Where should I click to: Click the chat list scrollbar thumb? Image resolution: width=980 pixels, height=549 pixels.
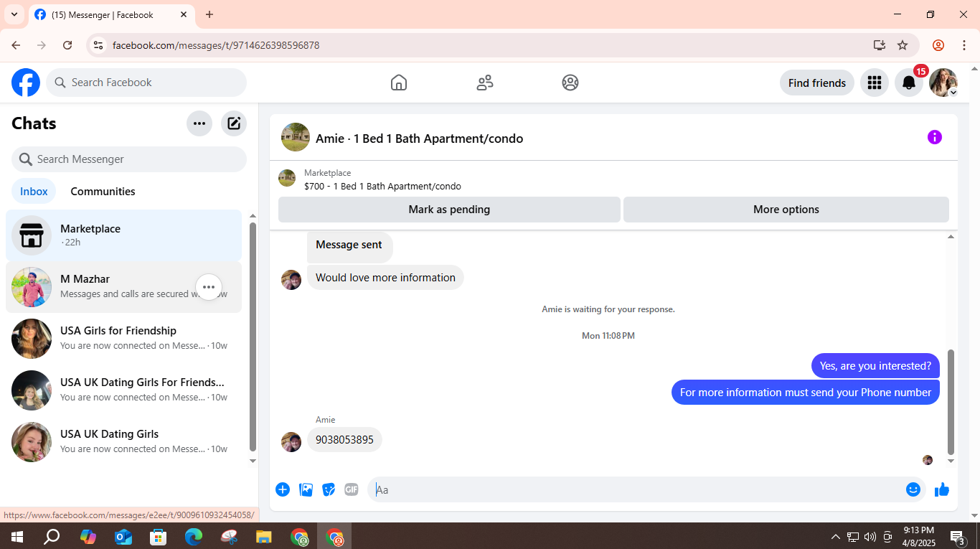click(x=253, y=336)
